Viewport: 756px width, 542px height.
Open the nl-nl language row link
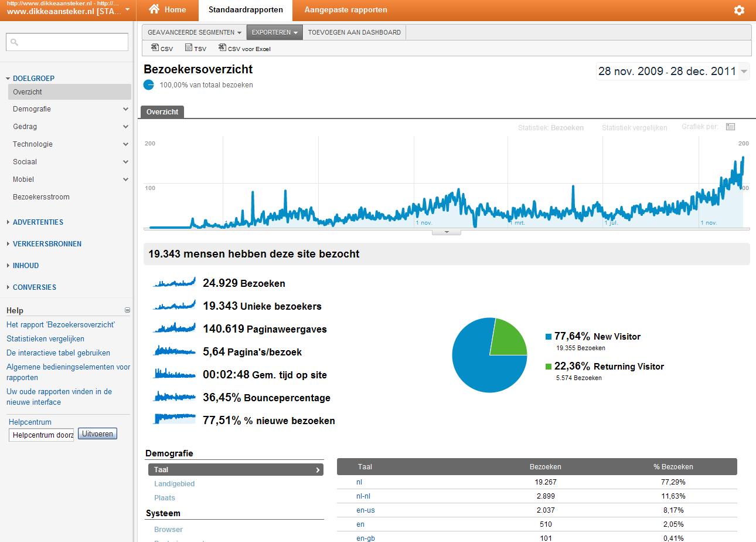363,496
